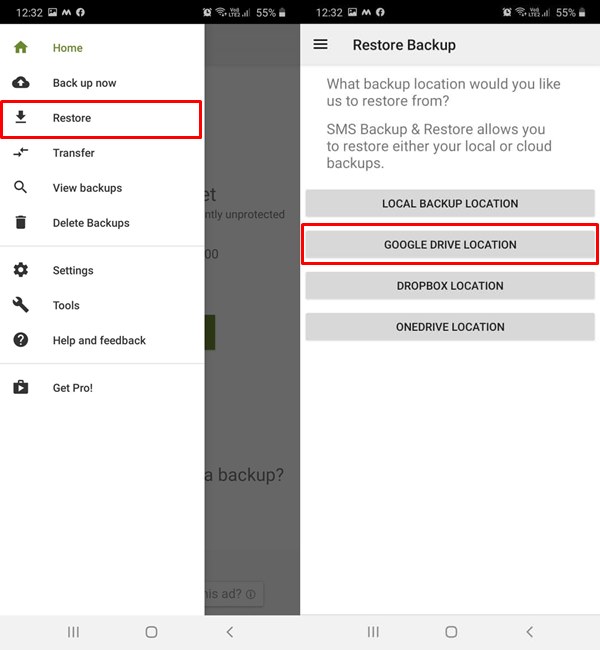This screenshot has width=600, height=650.
Task: Tap the info icon beside the ad text
Action: coord(250,594)
